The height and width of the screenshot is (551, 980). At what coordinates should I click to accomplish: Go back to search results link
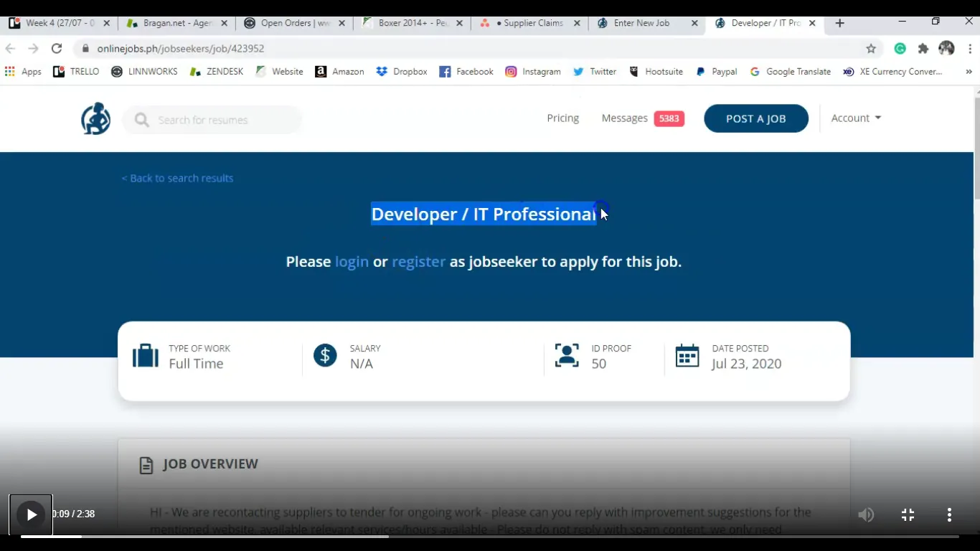click(177, 178)
